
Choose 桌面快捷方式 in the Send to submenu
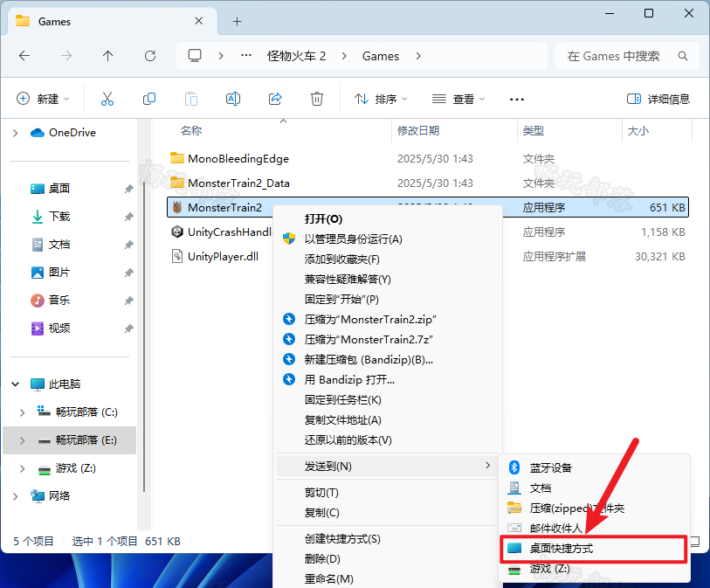[x=594, y=549]
